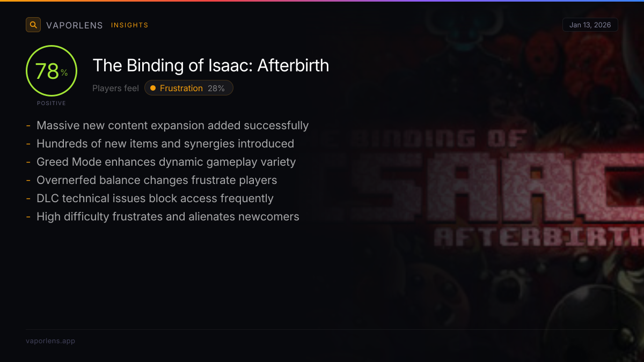This screenshot has height=362, width=644.
Task: Select "Massive new content expansion" insight
Action: (172, 125)
